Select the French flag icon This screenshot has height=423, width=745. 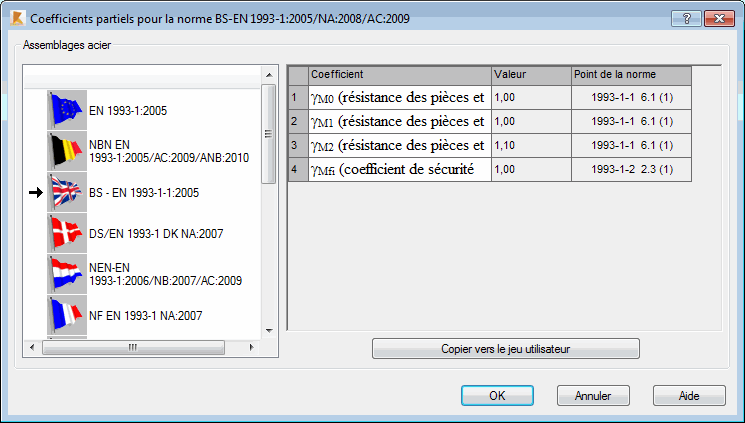(x=67, y=315)
